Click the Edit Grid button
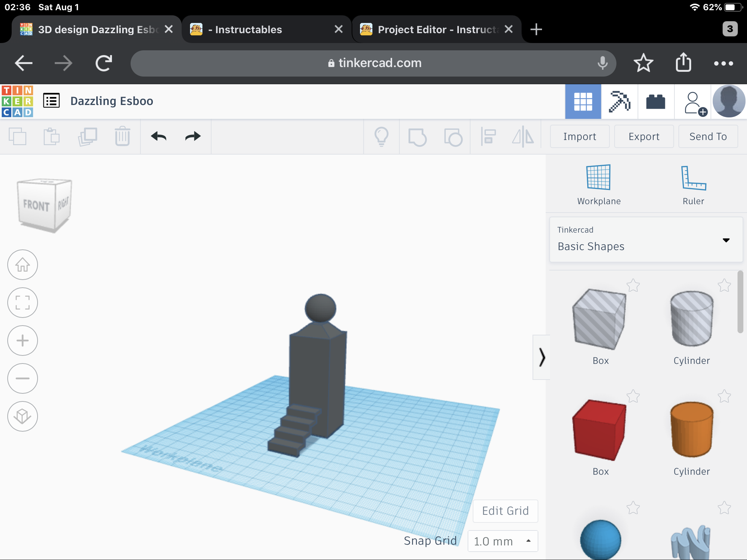 point(505,511)
